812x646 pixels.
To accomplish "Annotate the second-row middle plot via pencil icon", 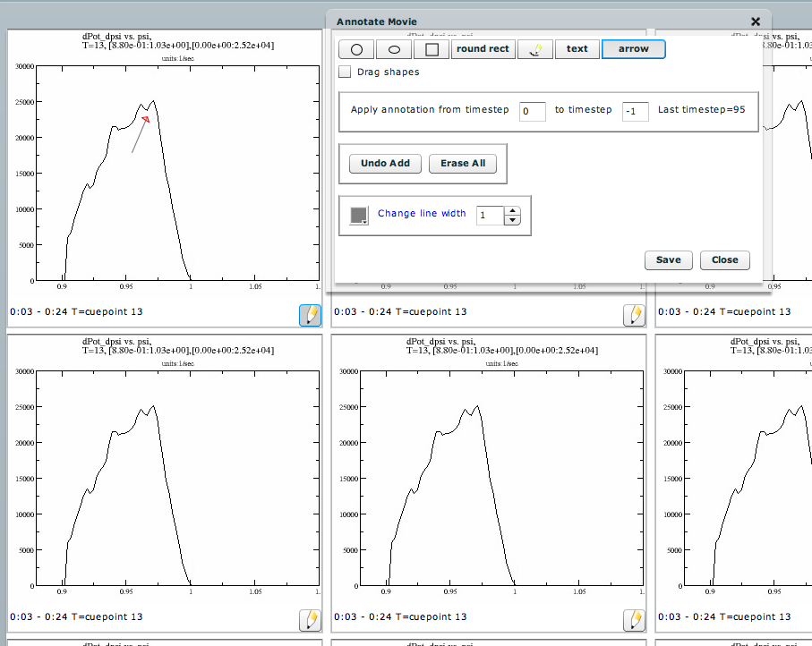I will 635,620.
